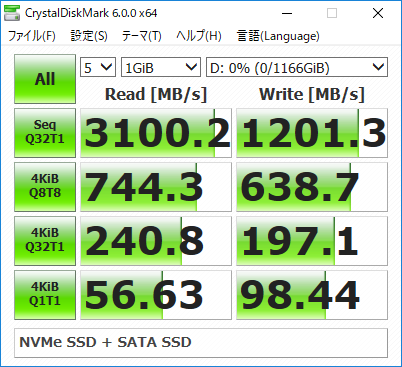The width and height of the screenshot is (402, 367).
Task: Minimize the CrystalDiskMark window
Action: (287, 13)
